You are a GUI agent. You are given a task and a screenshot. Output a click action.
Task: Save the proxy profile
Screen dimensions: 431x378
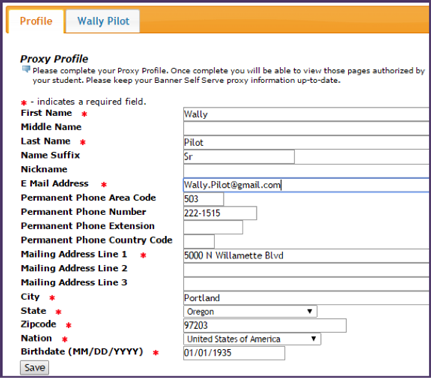(x=34, y=368)
